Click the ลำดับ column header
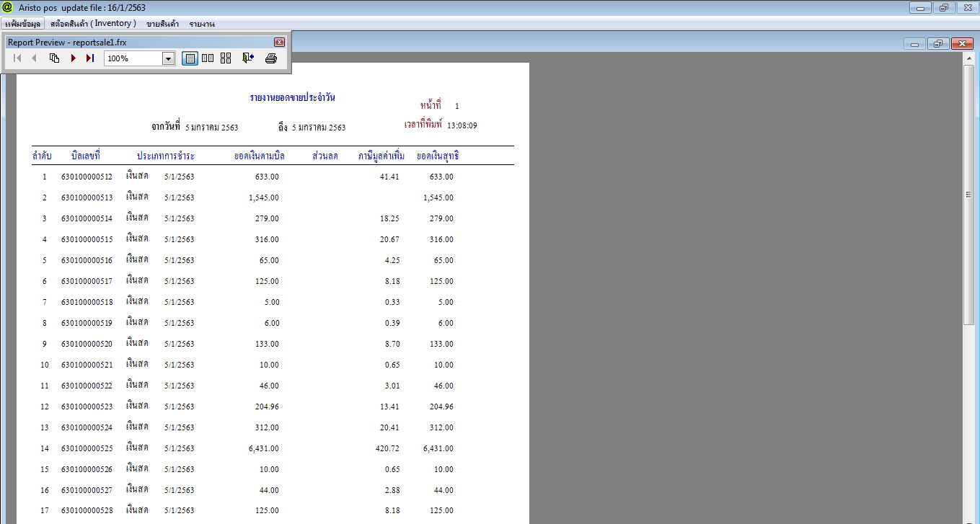 click(x=42, y=156)
